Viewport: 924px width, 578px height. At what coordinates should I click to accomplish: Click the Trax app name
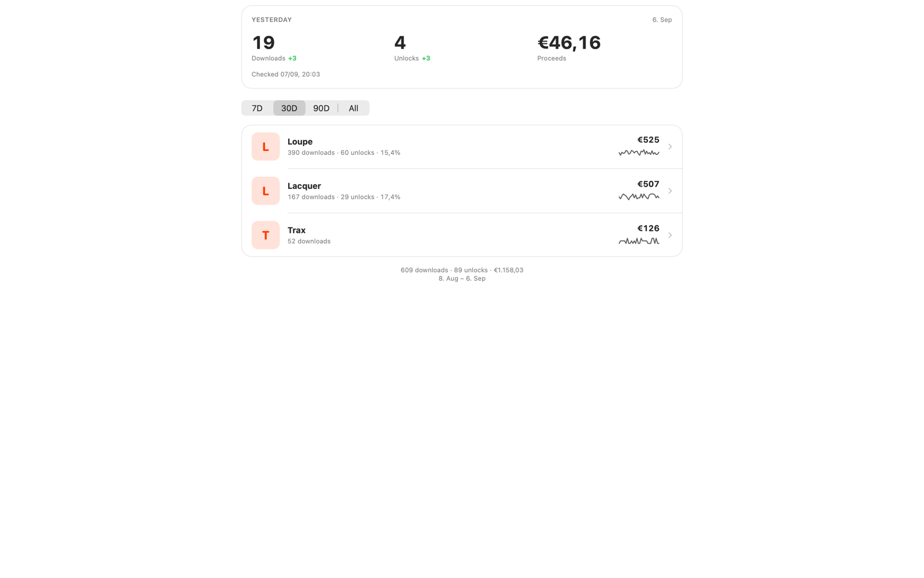[x=297, y=230]
